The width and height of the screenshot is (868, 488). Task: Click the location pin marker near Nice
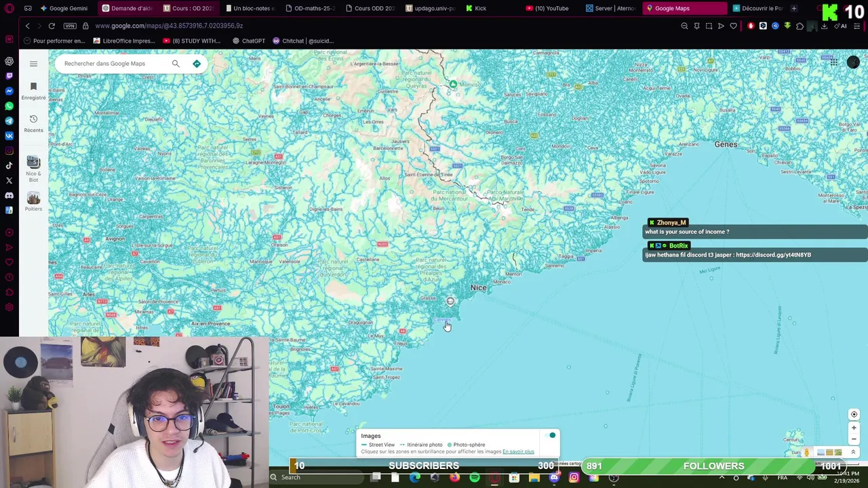pyautogui.click(x=450, y=301)
